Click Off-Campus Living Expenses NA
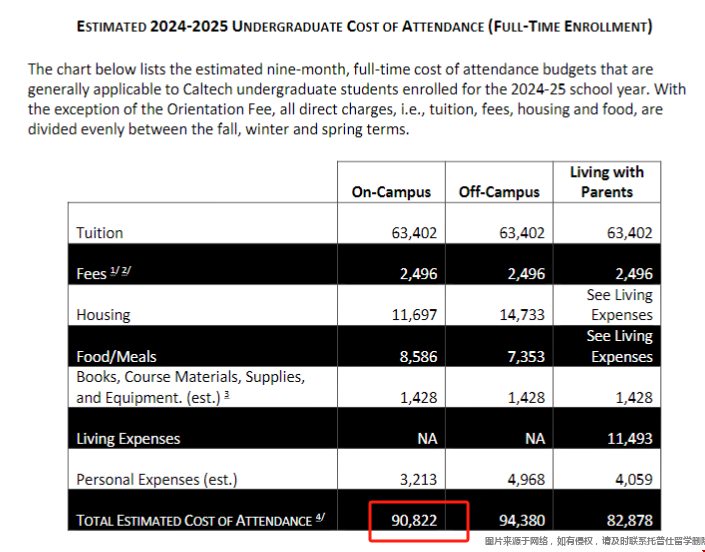Image resolution: width=705 pixels, height=552 pixels. point(535,439)
